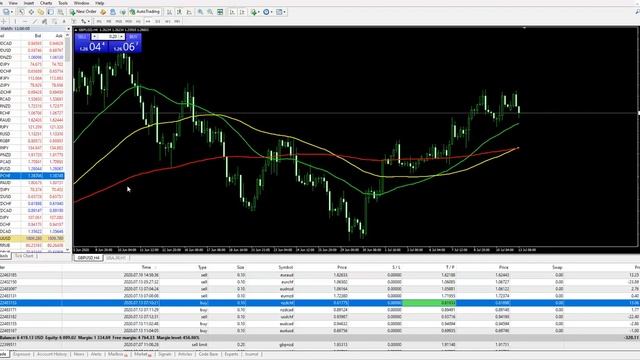Open the Journal terminal tab
Viewport: 640px width, 360px height.
click(251, 354)
